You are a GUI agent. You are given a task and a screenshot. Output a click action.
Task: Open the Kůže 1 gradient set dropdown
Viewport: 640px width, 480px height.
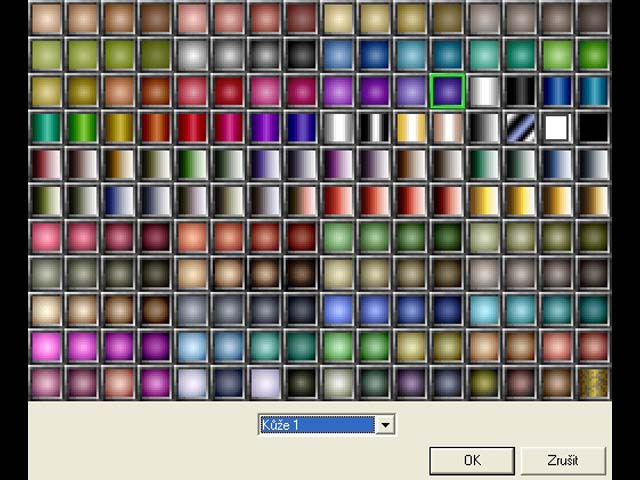click(x=327, y=425)
